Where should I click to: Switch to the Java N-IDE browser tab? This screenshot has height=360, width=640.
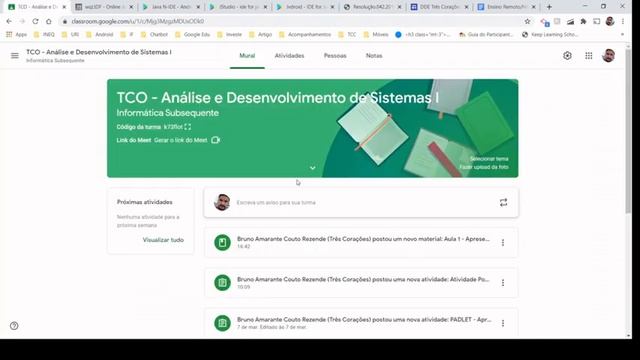click(x=171, y=7)
